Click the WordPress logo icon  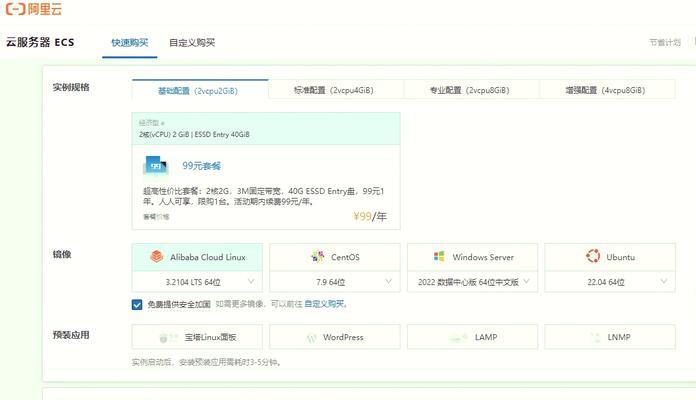pos(312,338)
